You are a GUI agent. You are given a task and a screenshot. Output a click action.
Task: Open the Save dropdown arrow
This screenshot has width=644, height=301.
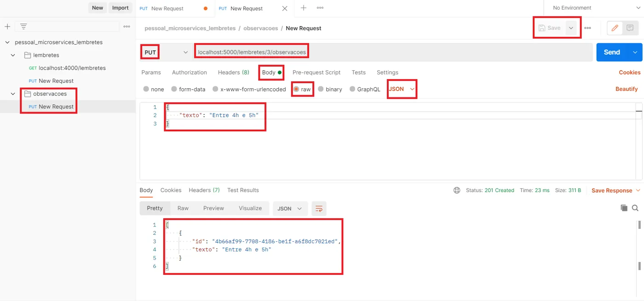coord(571,28)
